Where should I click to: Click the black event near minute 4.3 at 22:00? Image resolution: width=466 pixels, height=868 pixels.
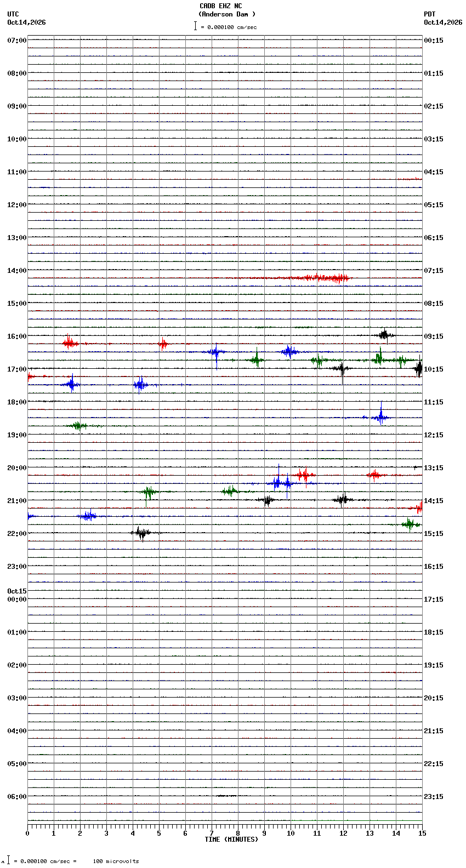pyautogui.click(x=142, y=533)
